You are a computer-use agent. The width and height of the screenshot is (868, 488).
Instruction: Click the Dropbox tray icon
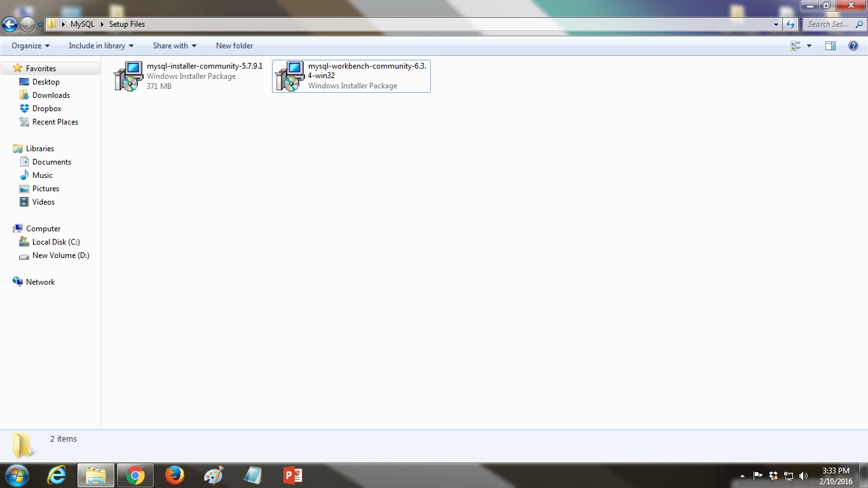click(x=773, y=475)
